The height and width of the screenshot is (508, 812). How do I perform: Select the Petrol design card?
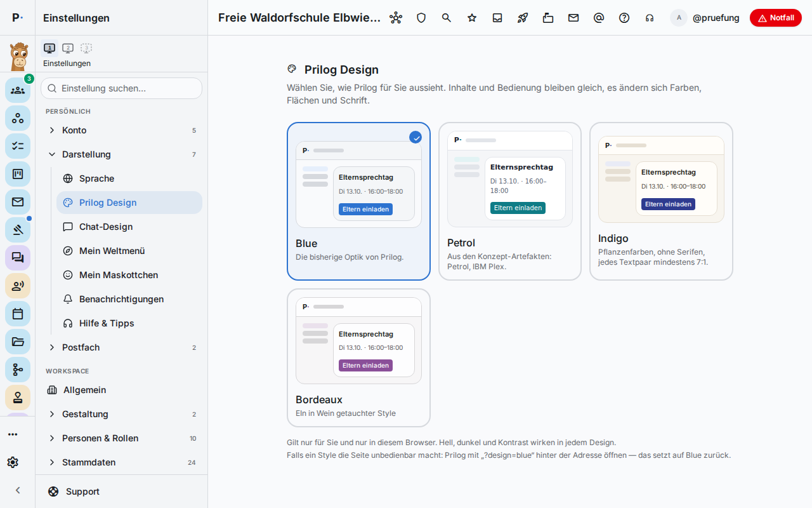pyautogui.click(x=510, y=201)
